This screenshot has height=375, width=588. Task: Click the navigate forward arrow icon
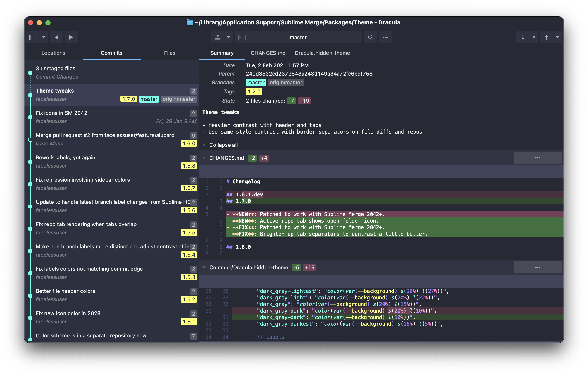coord(70,37)
